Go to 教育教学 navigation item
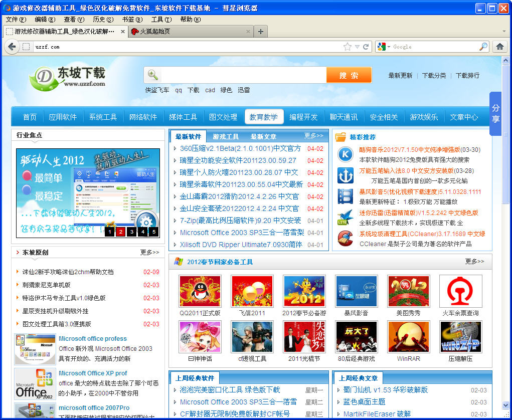The height and width of the screenshot is (420, 512). coord(263,117)
